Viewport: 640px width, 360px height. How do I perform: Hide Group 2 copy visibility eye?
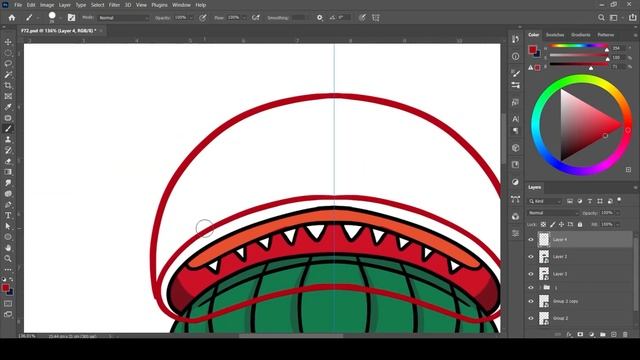click(x=531, y=301)
